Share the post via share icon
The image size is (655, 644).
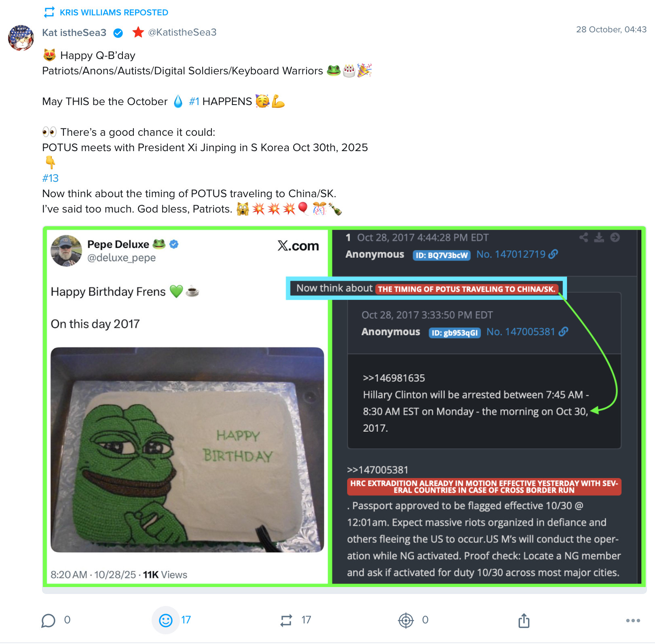click(524, 620)
